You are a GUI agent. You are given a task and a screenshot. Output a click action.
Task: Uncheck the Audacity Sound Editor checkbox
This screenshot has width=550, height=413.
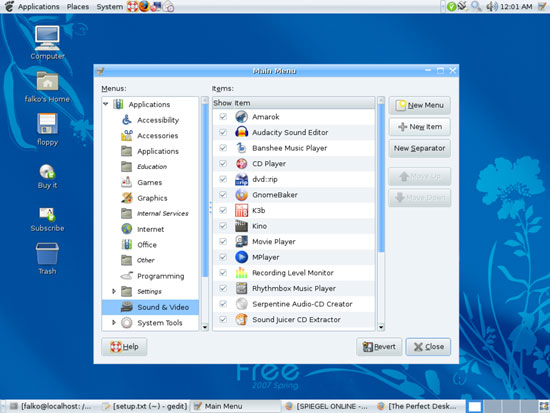(x=223, y=132)
